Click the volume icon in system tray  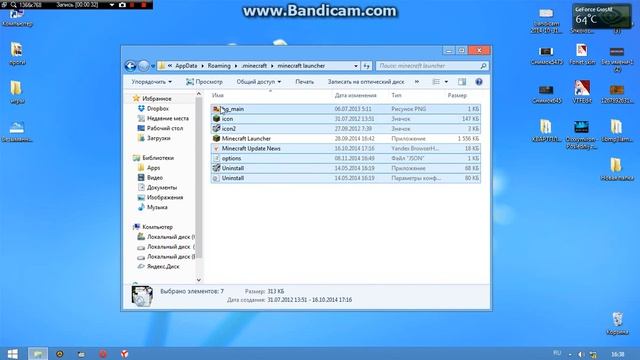coord(581,354)
